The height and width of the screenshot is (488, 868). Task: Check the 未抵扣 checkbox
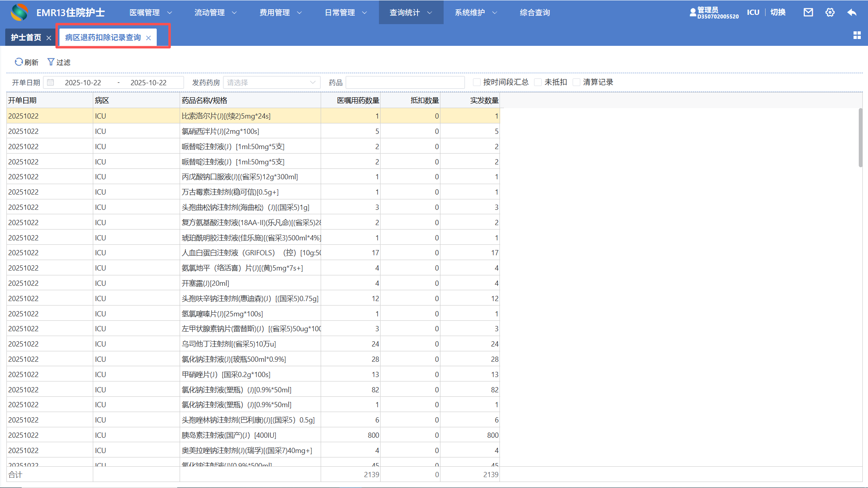pyautogui.click(x=538, y=82)
